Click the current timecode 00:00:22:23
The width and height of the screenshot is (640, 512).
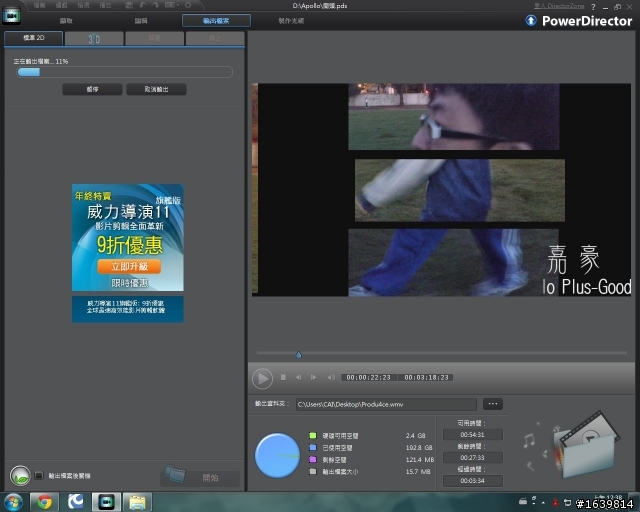click(x=369, y=378)
